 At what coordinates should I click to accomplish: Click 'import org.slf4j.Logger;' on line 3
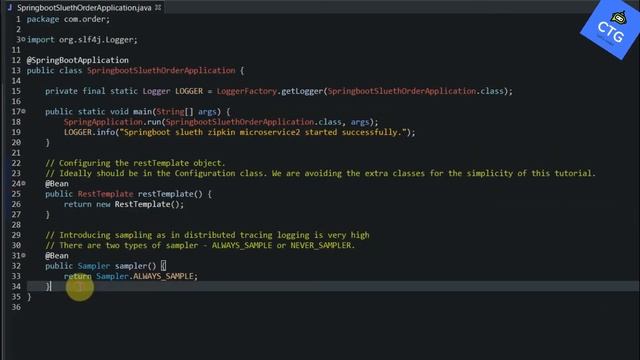(x=82, y=40)
